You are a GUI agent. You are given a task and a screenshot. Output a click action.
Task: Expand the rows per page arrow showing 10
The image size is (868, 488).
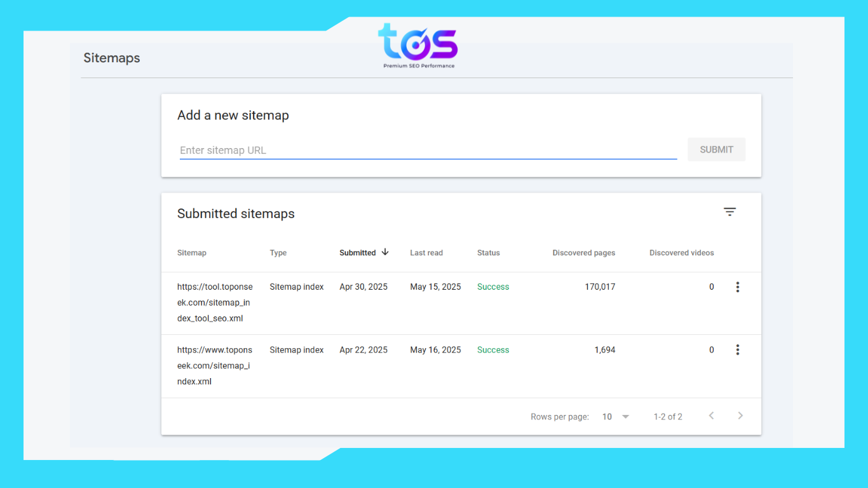coord(625,416)
